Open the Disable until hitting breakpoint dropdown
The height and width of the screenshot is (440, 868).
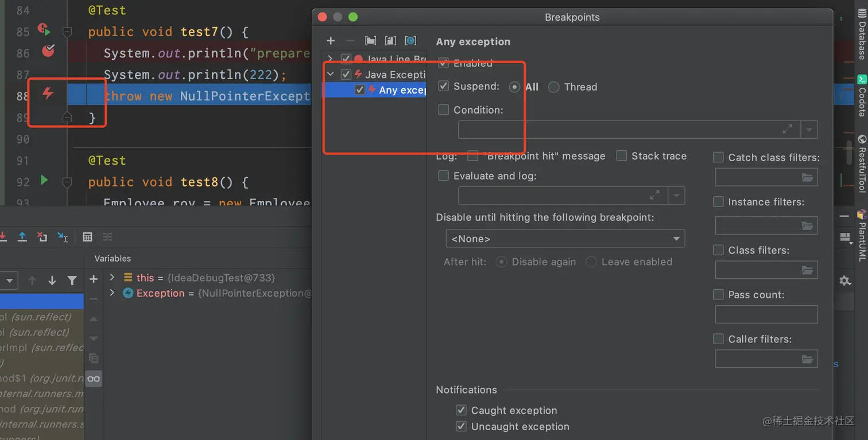click(565, 239)
